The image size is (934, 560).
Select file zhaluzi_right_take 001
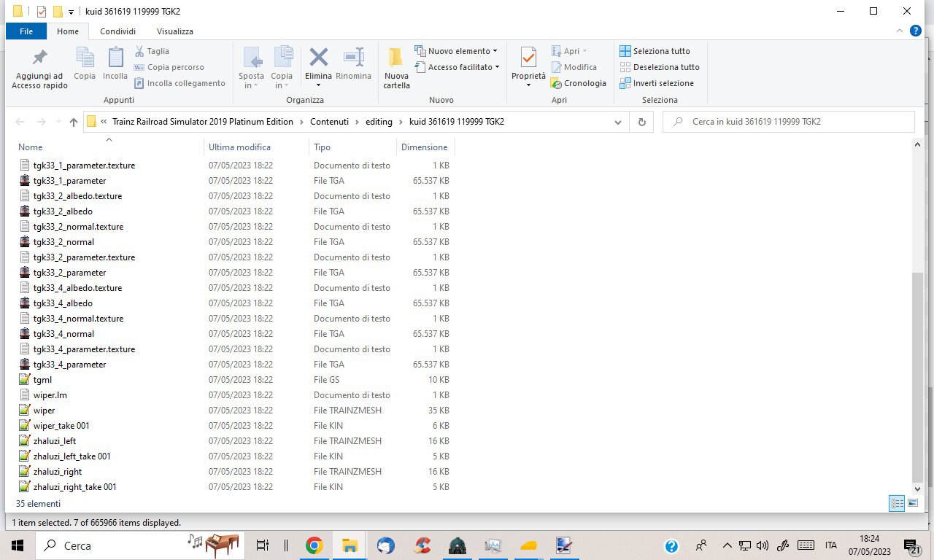74,487
